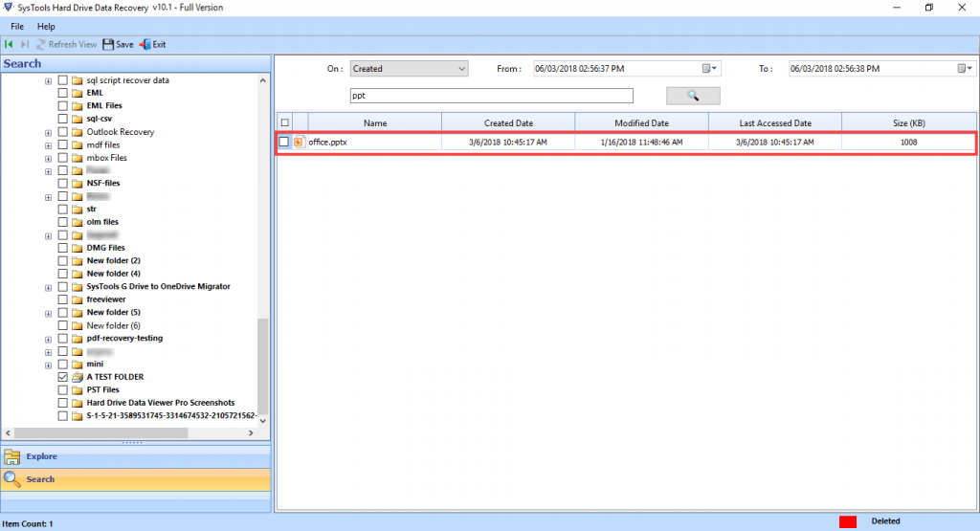The height and width of the screenshot is (531, 980).
Task: Click the office.pptx PowerPoint file icon
Action: (x=299, y=142)
